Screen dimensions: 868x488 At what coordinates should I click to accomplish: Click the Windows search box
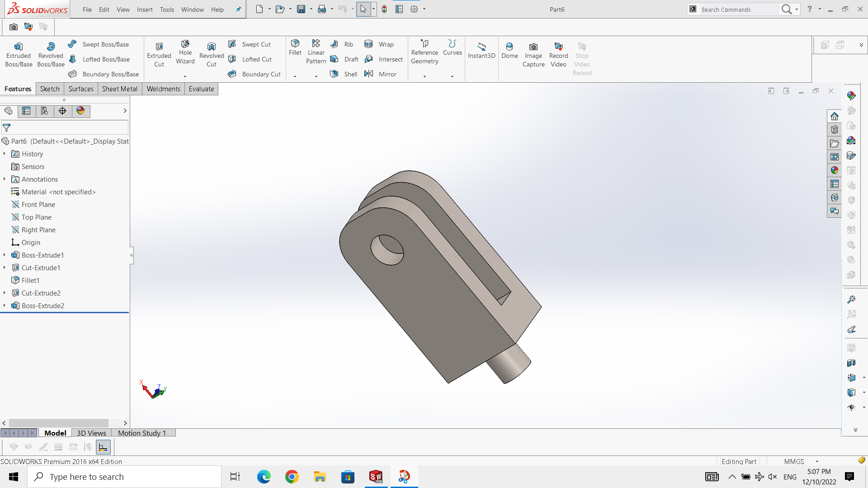pos(124,477)
